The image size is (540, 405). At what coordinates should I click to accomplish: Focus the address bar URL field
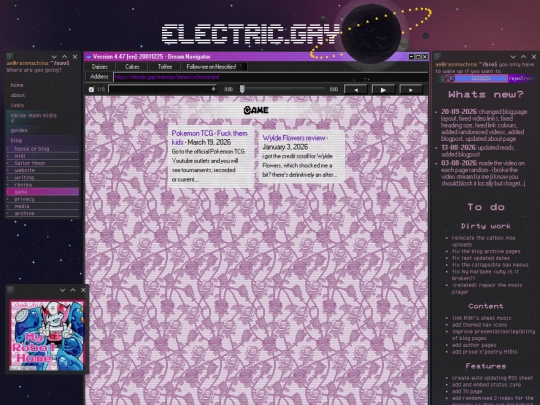[x=271, y=77]
